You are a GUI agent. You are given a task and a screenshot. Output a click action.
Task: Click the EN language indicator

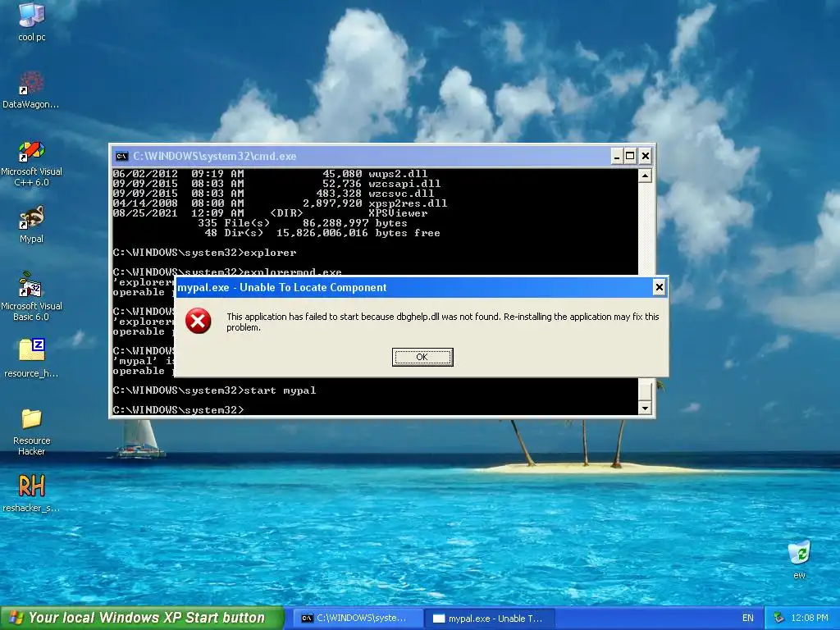(748, 618)
